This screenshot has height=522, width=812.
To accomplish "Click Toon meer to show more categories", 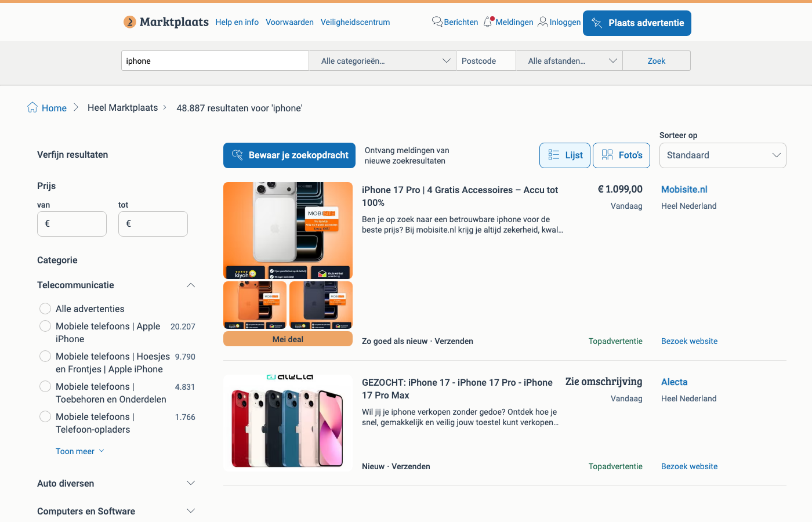I will coord(80,451).
